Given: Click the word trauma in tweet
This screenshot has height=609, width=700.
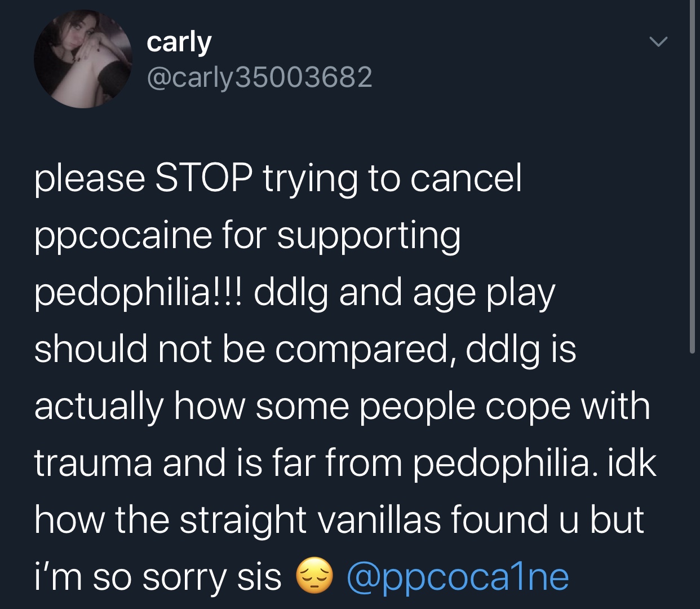Looking at the screenshot, I should 93,463.
